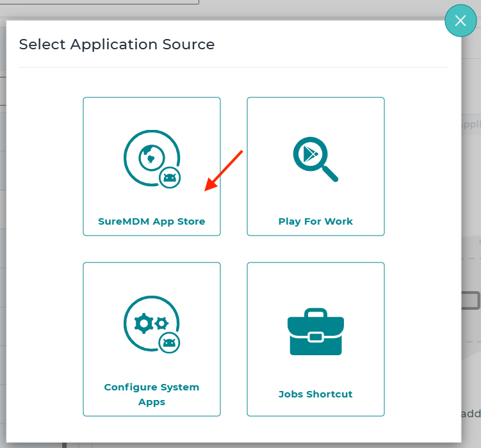The image size is (481, 448).
Task: Open the SureMDM App Store text label
Action: pos(152,221)
